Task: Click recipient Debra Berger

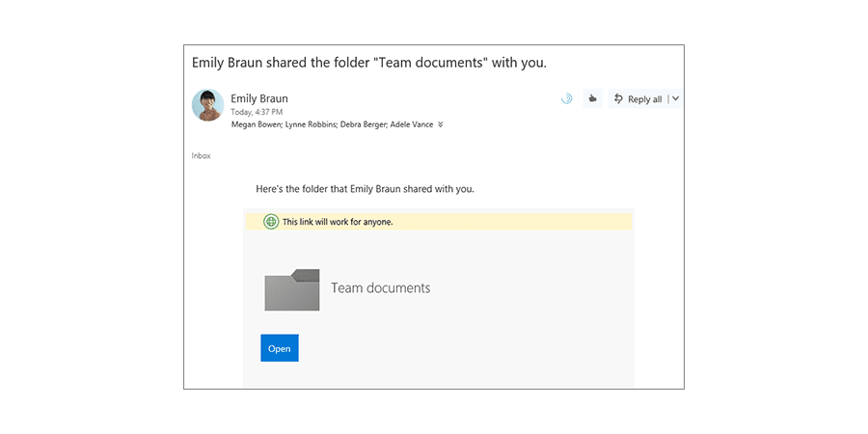Action: click(x=364, y=124)
